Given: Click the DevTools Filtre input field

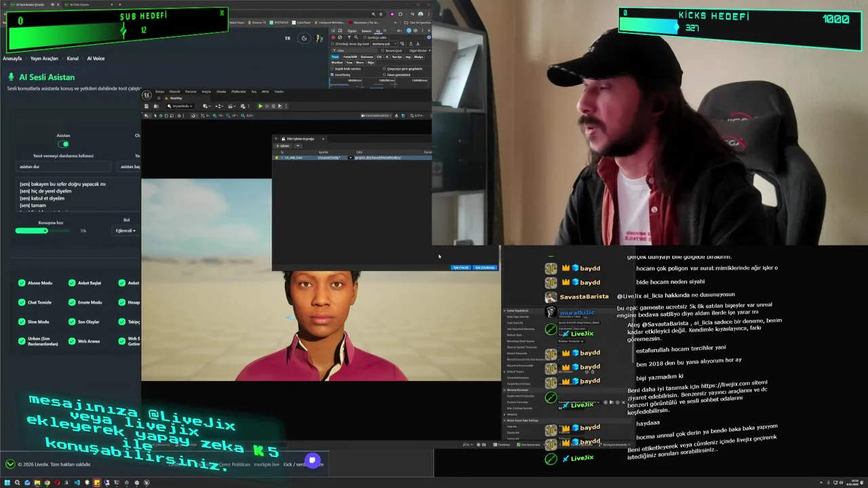Looking at the screenshot, I should pyautogui.click(x=355, y=51).
